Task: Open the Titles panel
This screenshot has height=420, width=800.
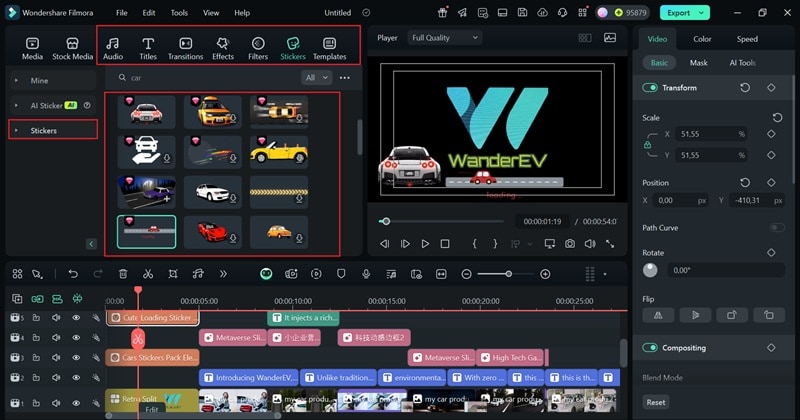Action: point(148,48)
